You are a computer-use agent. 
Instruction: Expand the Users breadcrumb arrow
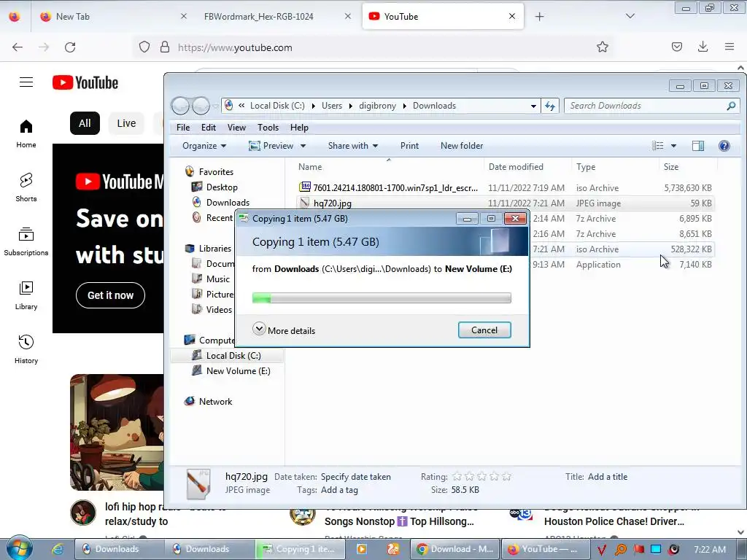pyautogui.click(x=351, y=106)
